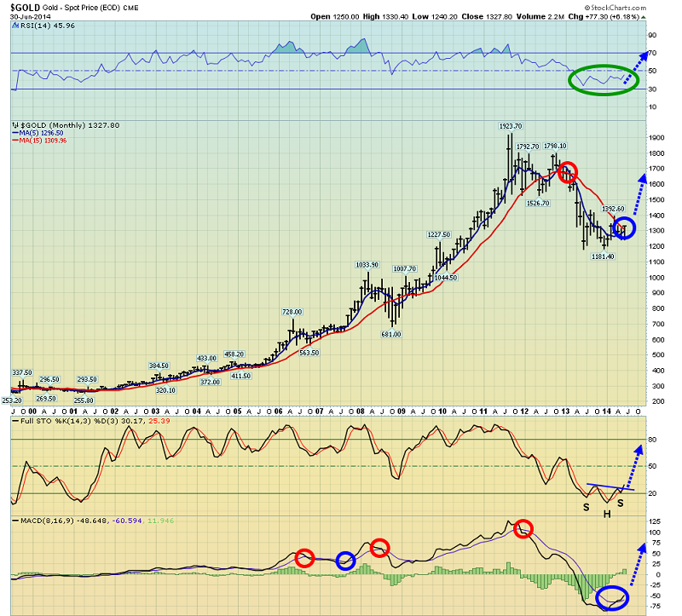Click the 1392.60 price label
The height and width of the screenshot is (616, 682).
[613, 209]
